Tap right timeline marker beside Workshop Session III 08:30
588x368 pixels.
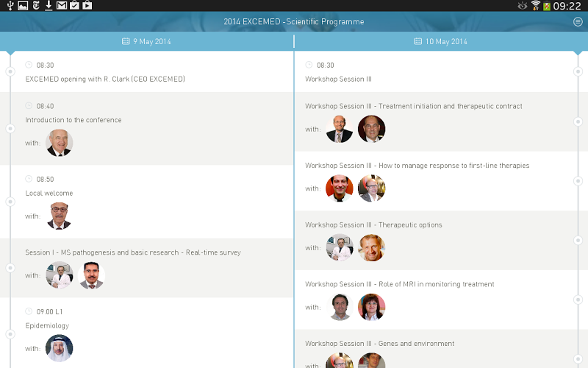(578, 71)
